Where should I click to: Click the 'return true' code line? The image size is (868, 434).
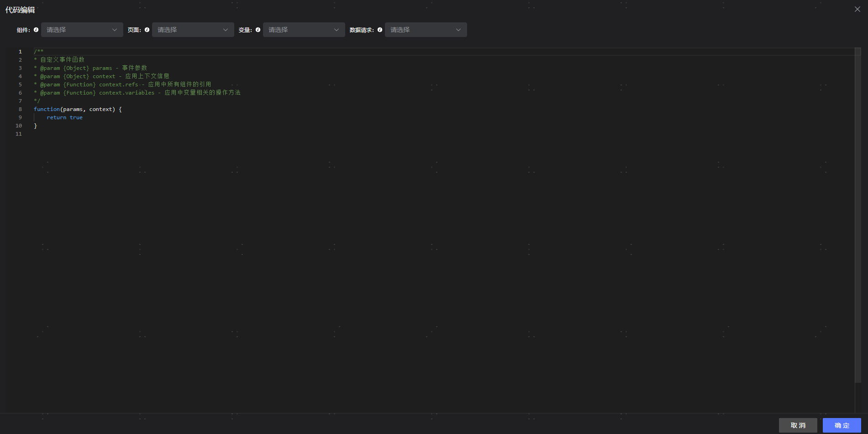point(64,117)
